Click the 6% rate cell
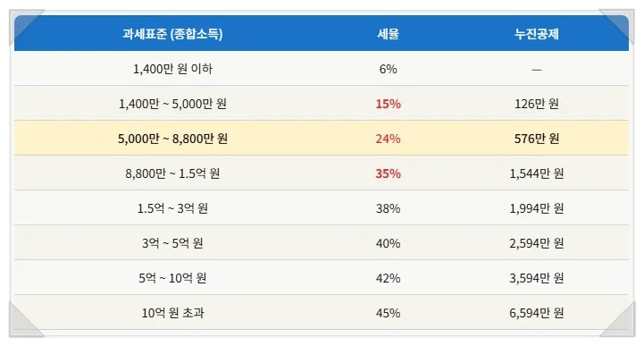This screenshot has width=644, height=346. tap(389, 69)
